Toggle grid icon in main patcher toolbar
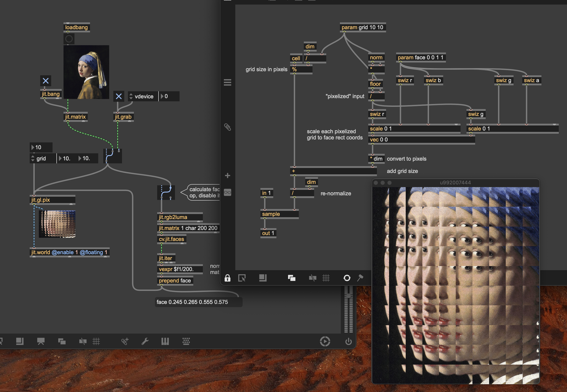 click(96, 341)
